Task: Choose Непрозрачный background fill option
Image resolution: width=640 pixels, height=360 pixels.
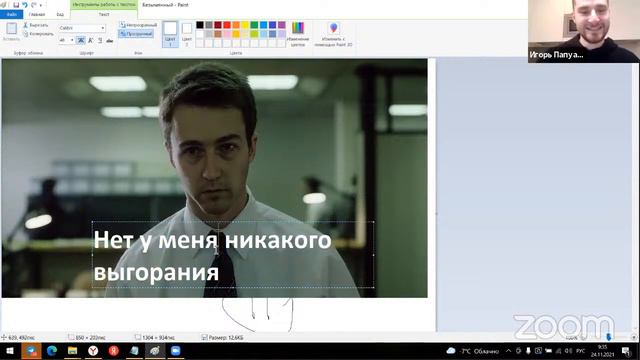Action: [x=138, y=25]
